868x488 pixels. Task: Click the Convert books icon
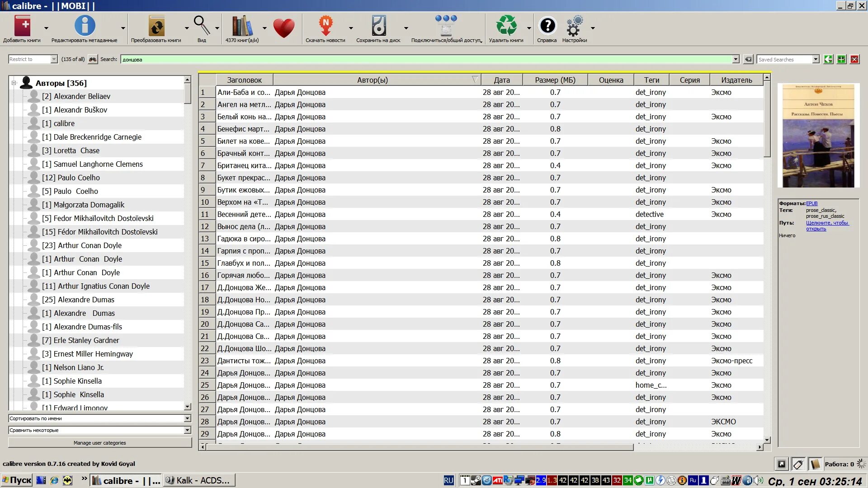[156, 26]
